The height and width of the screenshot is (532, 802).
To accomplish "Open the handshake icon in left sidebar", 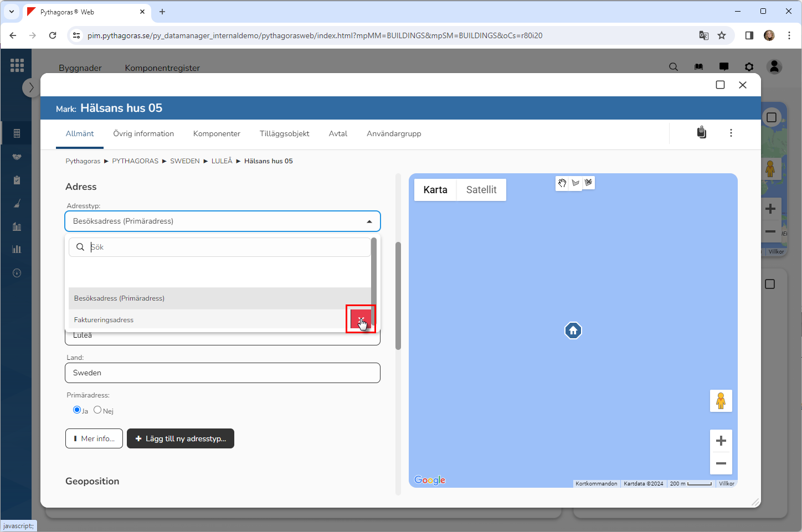I will pos(17,157).
